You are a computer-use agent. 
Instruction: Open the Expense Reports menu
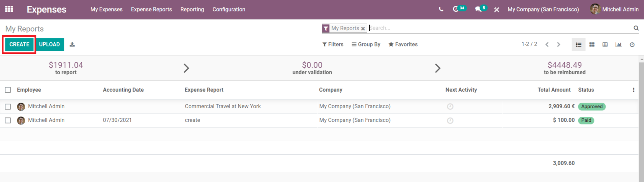[151, 9]
